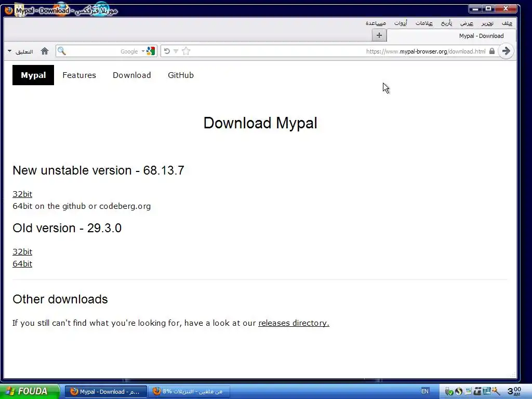Click '64bit on the github or codeberg.org' text
The width and height of the screenshot is (532, 399).
pos(82,206)
